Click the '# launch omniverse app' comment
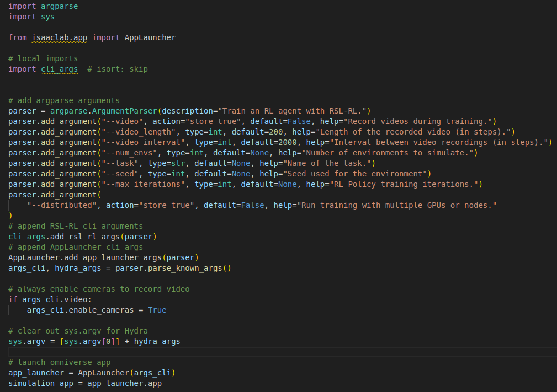 pos(59,362)
